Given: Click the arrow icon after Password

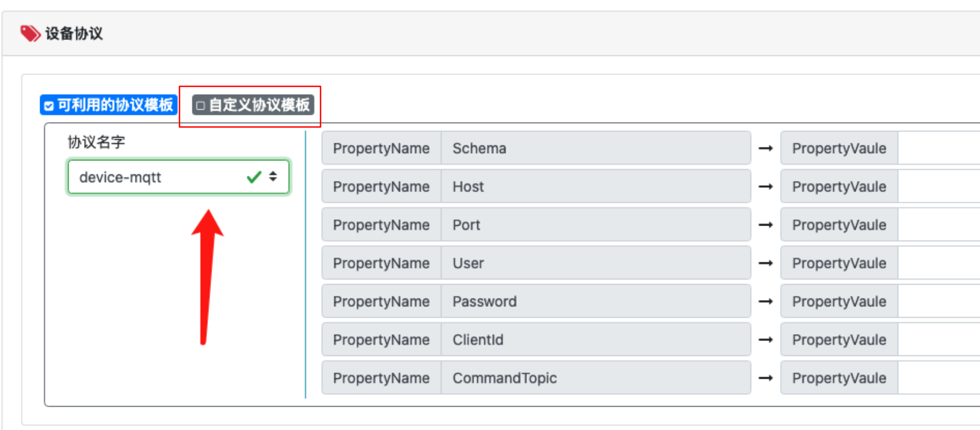Looking at the screenshot, I should click(x=765, y=301).
